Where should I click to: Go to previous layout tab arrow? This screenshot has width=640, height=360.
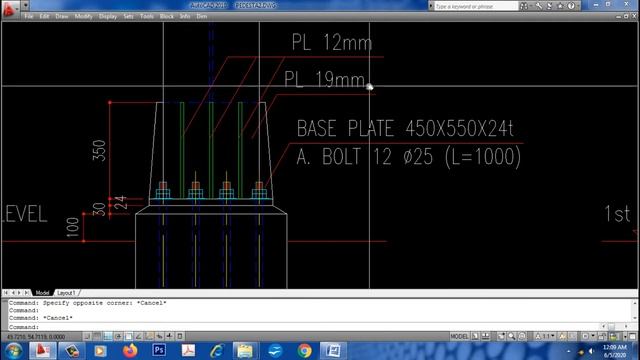pyautogui.click(x=13, y=293)
